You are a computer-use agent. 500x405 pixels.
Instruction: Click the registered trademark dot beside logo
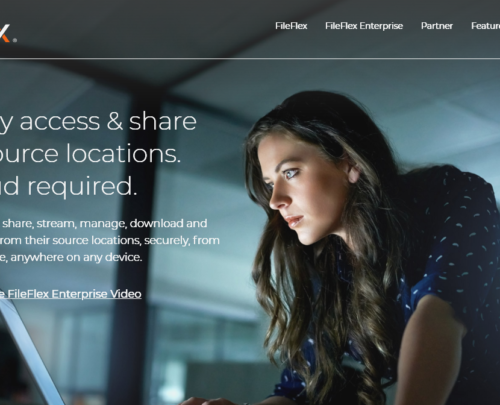click(15, 40)
